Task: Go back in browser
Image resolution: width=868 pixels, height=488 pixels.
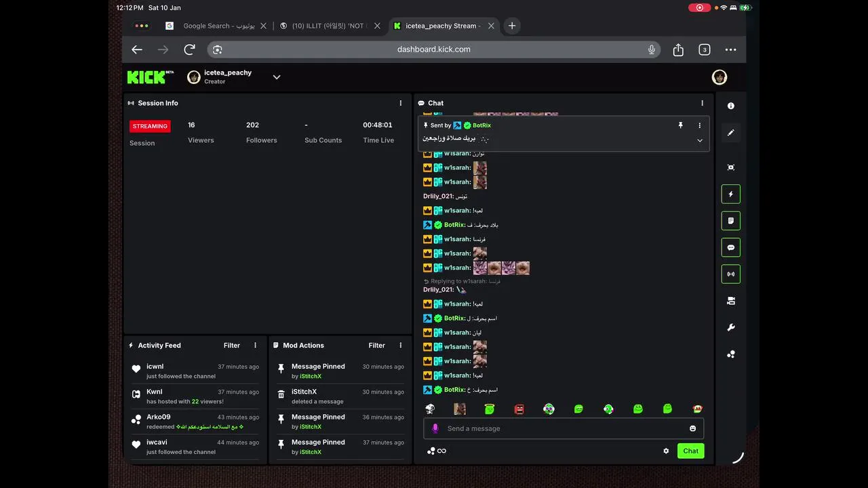Action: (x=137, y=49)
